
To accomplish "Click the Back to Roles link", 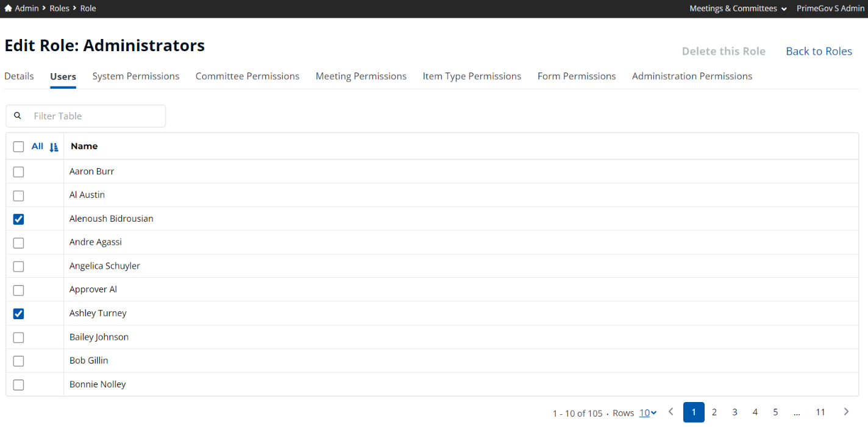I will pyautogui.click(x=819, y=51).
